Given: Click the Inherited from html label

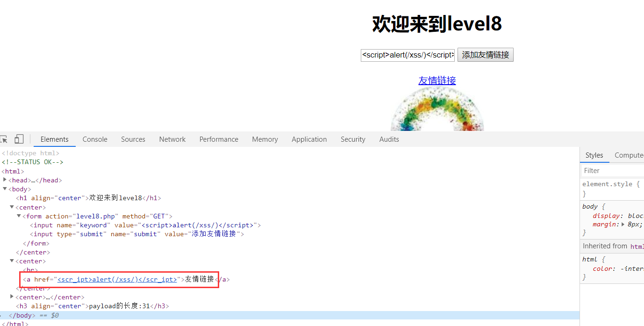Looking at the screenshot, I should pyautogui.click(x=613, y=246).
